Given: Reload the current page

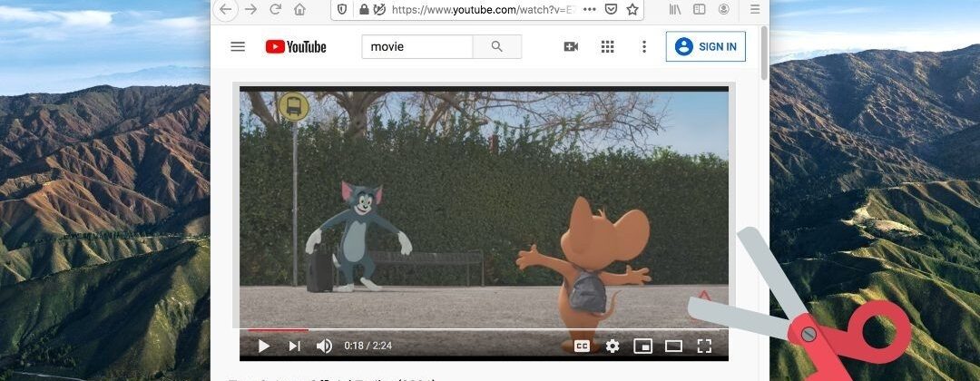Looking at the screenshot, I should coord(275,9).
